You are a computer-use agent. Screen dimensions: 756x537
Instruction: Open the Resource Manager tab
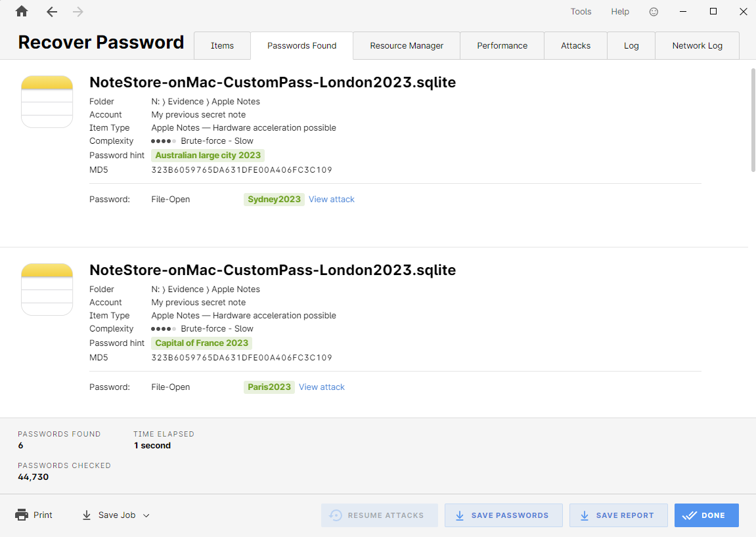click(407, 46)
